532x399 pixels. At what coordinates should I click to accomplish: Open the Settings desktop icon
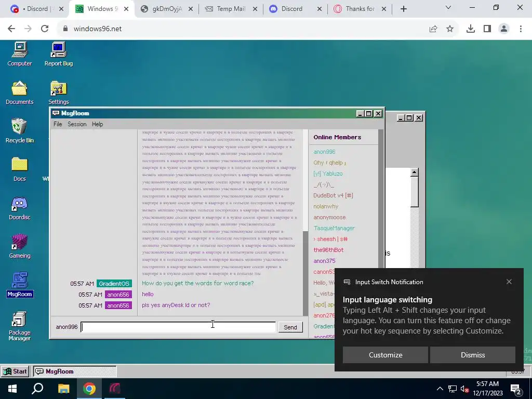tap(58, 92)
